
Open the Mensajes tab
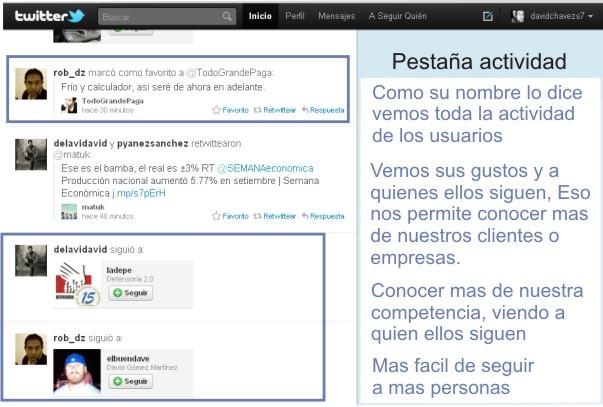[x=336, y=16]
